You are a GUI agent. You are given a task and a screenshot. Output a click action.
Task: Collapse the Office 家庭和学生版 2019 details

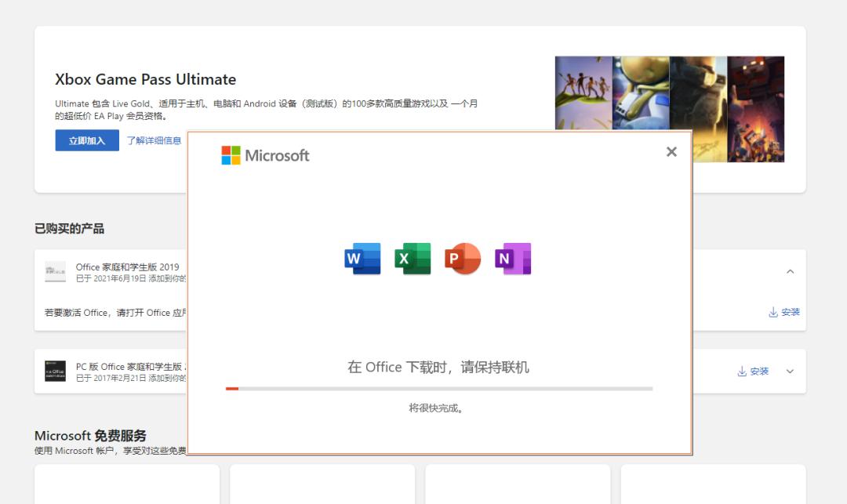click(x=791, y=270)
